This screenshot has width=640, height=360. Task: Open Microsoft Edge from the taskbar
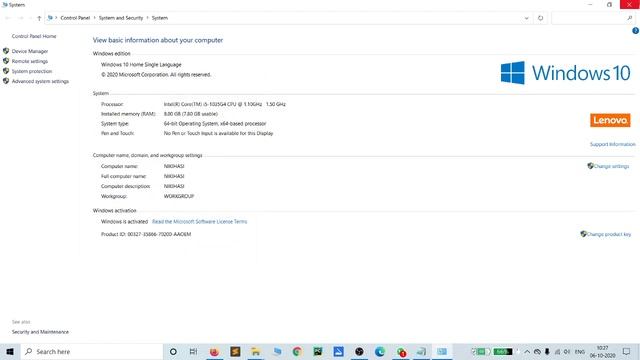point(380,351)
